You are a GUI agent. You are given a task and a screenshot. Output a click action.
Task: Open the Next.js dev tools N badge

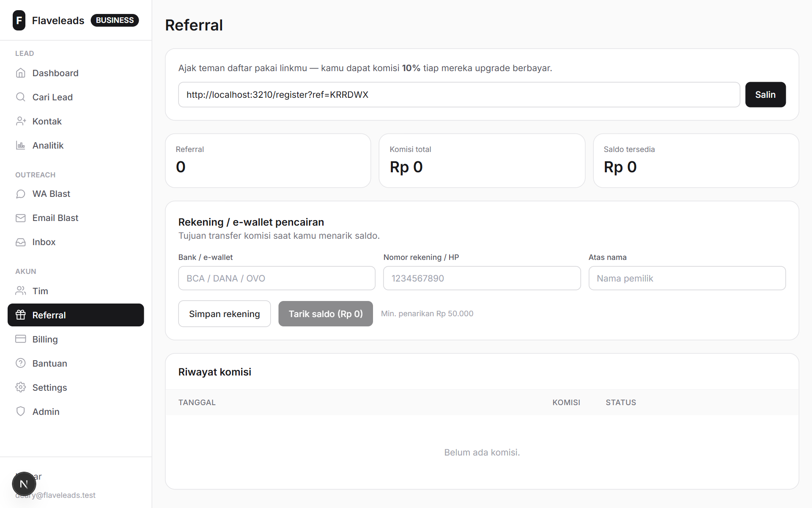24,484
